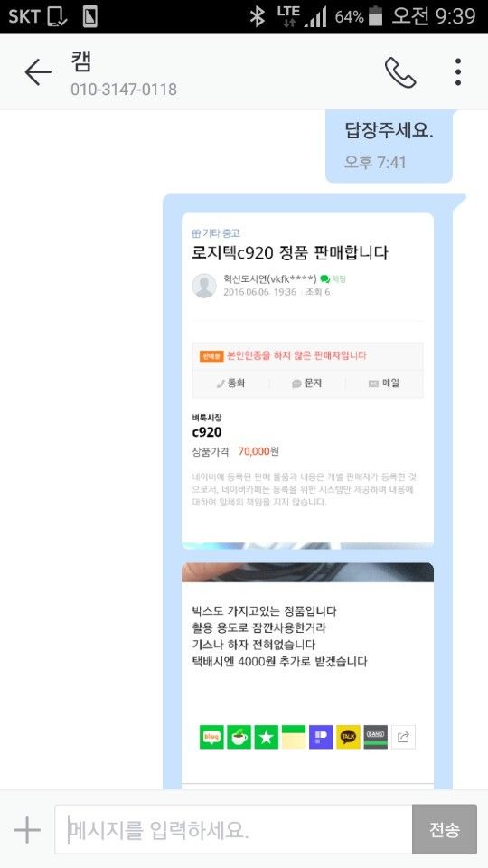Open the external share arrow icon

pyautogui.click(x=403, y=737)
